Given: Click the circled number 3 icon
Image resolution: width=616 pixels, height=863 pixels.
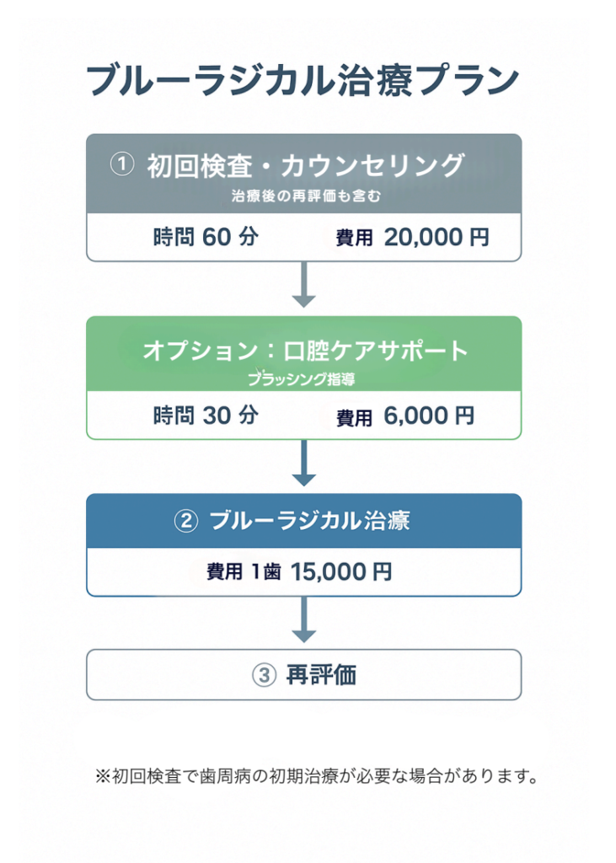Looking at the screenshot, I should pyautogui.click(x=265, y=675).
